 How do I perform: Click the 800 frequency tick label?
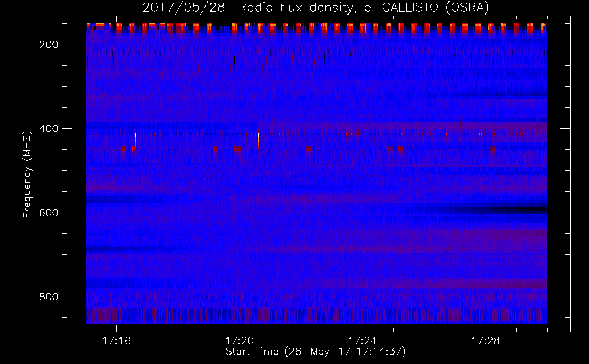(49, 297)
